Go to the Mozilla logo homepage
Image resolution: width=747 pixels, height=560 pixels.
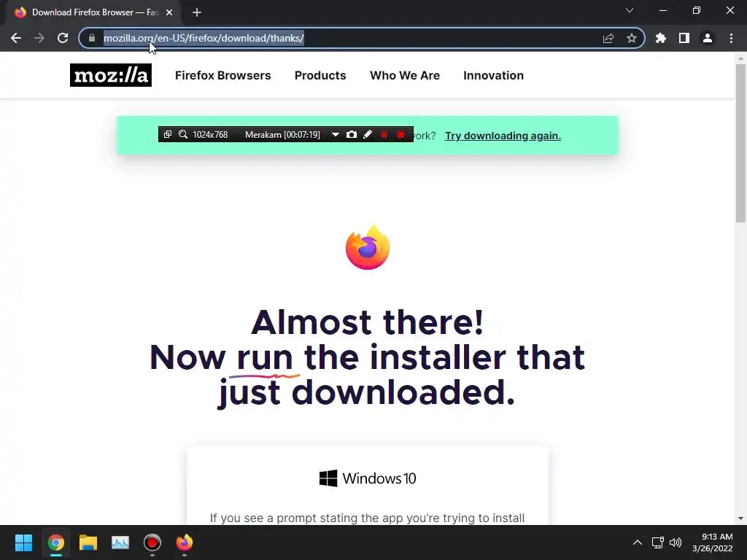click(x=111, y=75)
